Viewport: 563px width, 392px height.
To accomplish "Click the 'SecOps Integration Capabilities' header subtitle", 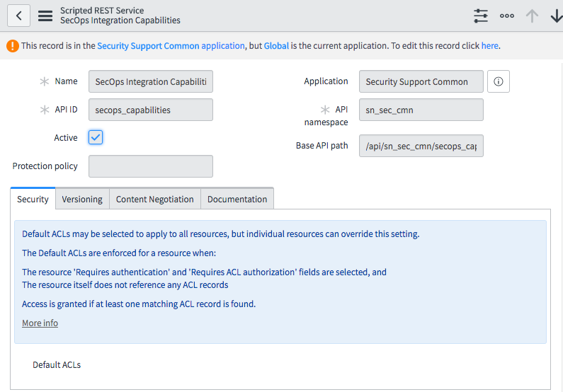I will (120, 21).
